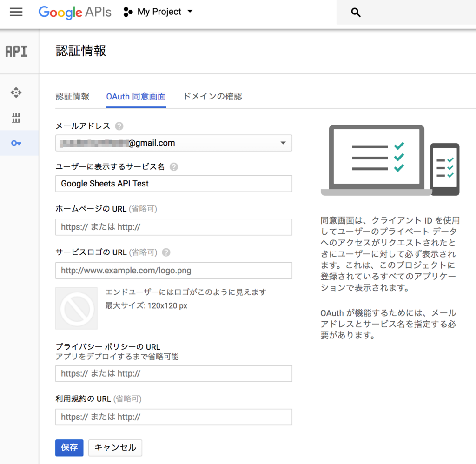Screen dimensions: 476x464
Task: Click the search magnifier icon
Action: (x=356, y=13)
